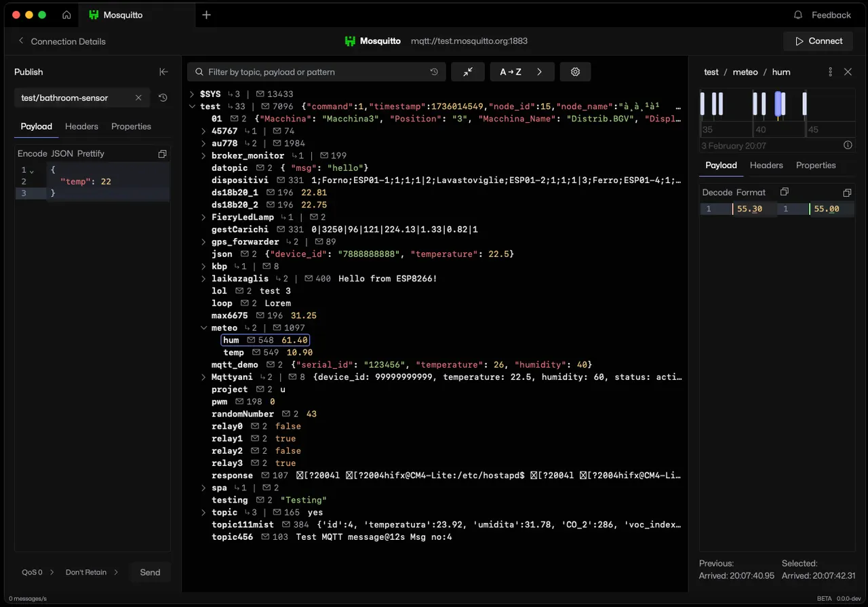Image resolution: width=868 pixels, height=607 pixels.
Task: Collapse all topics in the tree
Action: click(468, 72)
